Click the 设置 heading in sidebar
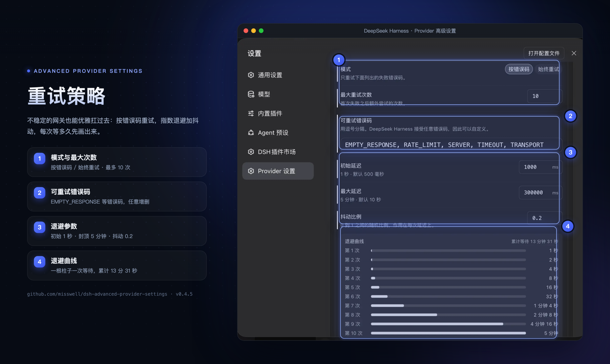 click(x=254, y=53)
